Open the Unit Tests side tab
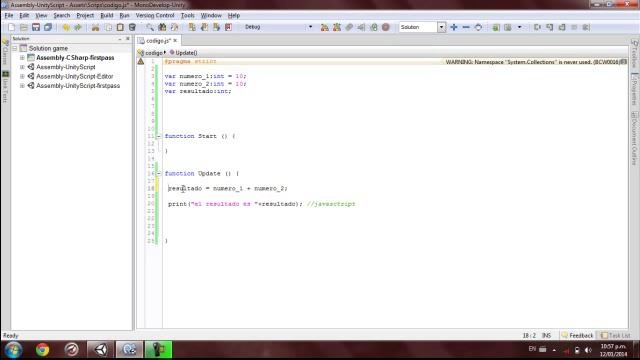 point(5,87)
